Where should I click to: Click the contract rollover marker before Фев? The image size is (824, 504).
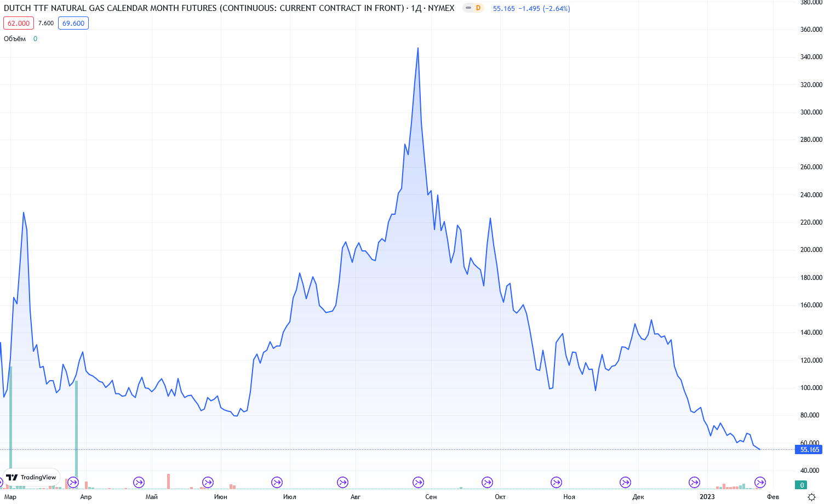[x=760, y=483]
